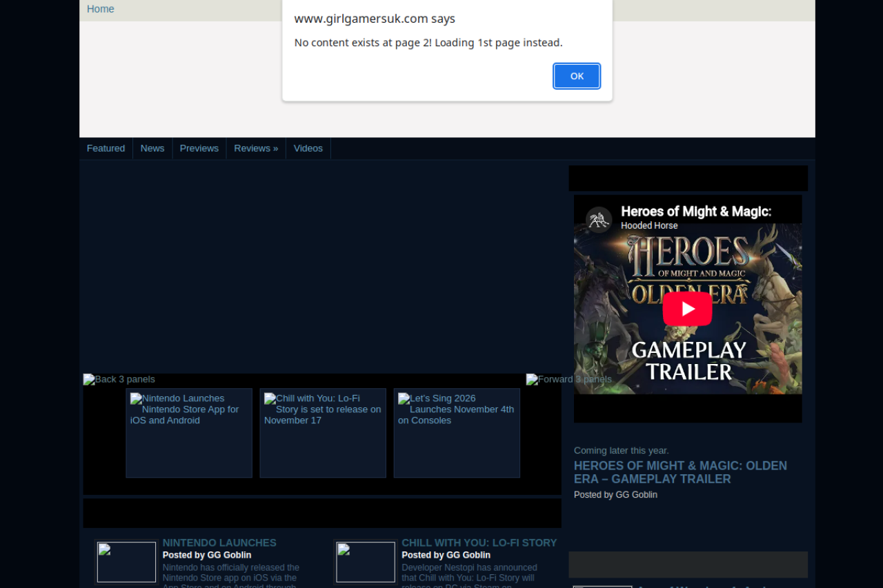Open the CHILL WITH YOU: LO-FI STORY headline
This screenshot has height=588, width=883.
click(x=479, y=543)
